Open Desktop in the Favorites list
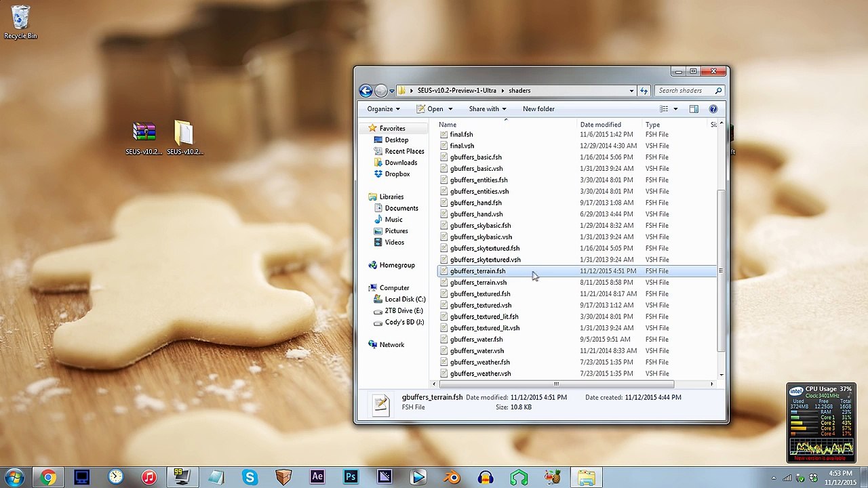 tap(396, 140)
